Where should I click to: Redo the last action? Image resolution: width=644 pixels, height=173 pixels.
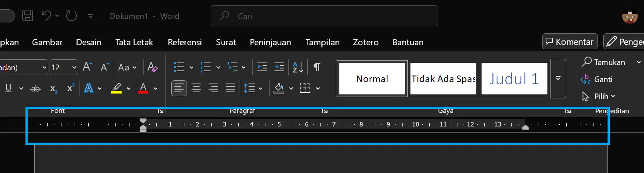tap(71, 16)
